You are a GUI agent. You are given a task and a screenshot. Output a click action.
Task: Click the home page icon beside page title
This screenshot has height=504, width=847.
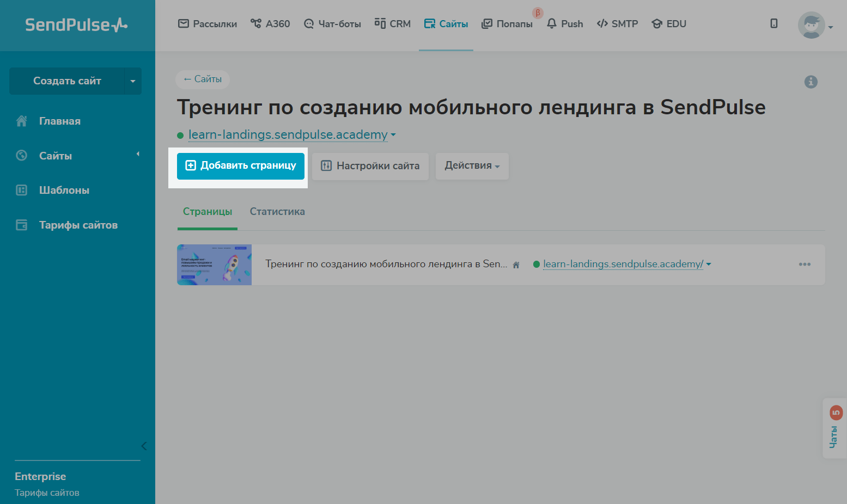pos(516,265)
